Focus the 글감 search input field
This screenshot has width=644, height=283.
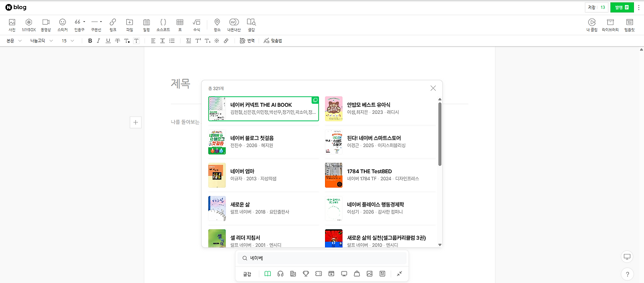coord(323,258)
